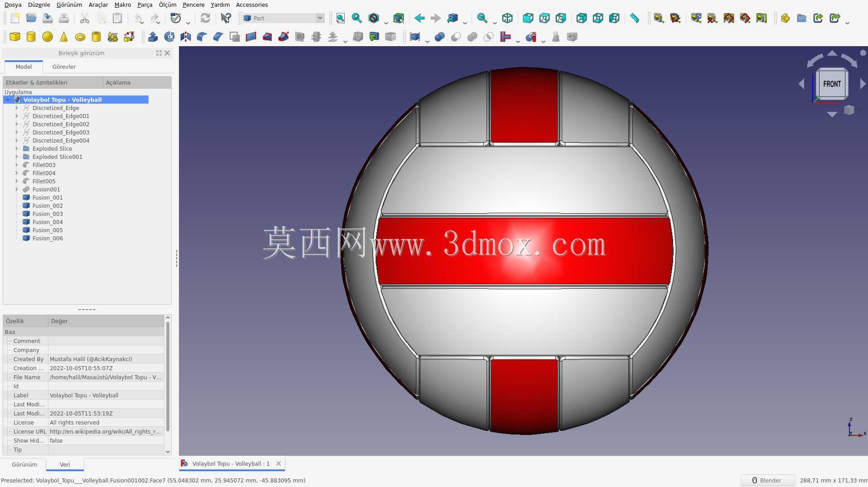The height and width of the screenshot is (487, 868).
Task: Insert a Cylinder primitive
Action: [x=31, y=37]
